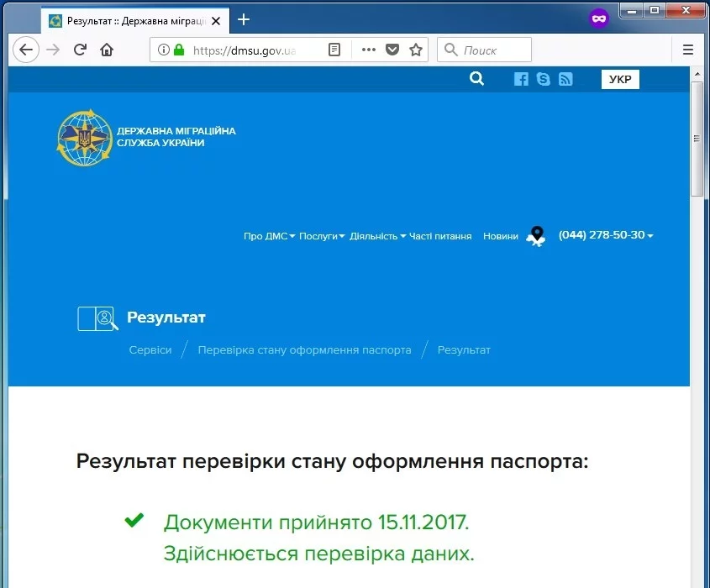The image size is (710, 588).
Task: Select the Новини menu item
Action: 500,236
